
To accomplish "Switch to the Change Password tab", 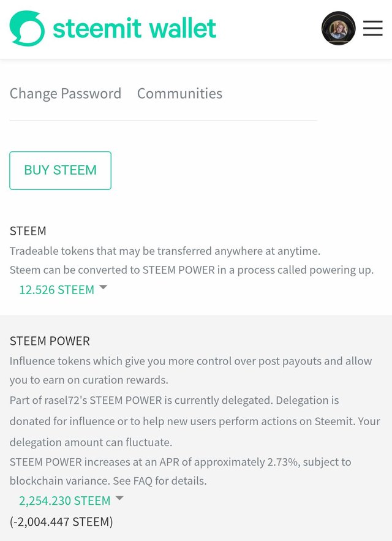I will [65, 94].
